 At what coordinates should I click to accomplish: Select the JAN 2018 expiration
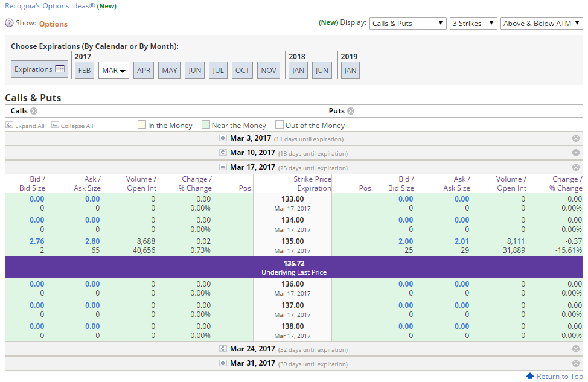pos(298,71)
